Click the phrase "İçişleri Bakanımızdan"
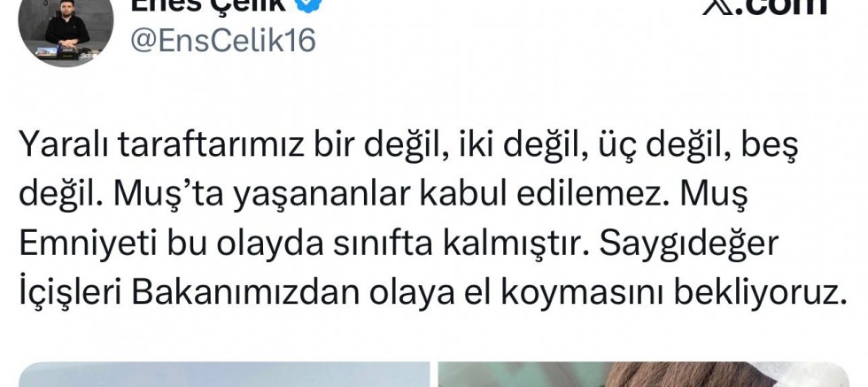 point(190,291)
